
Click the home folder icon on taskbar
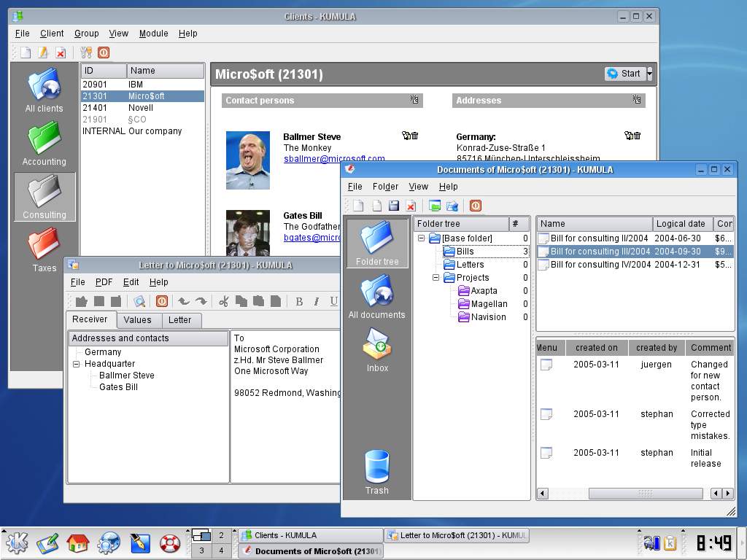(77, 542)
